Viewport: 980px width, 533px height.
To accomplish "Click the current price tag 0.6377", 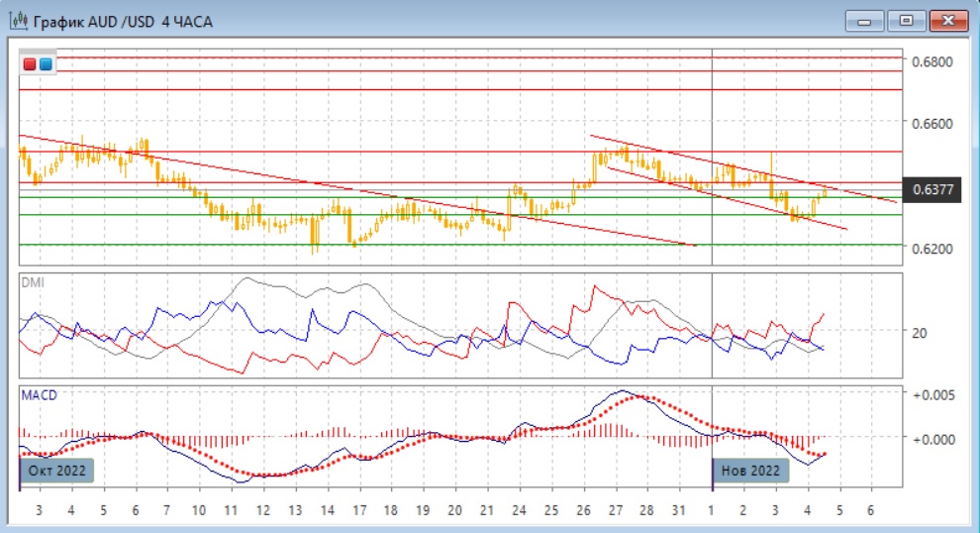I will point(933,189).
